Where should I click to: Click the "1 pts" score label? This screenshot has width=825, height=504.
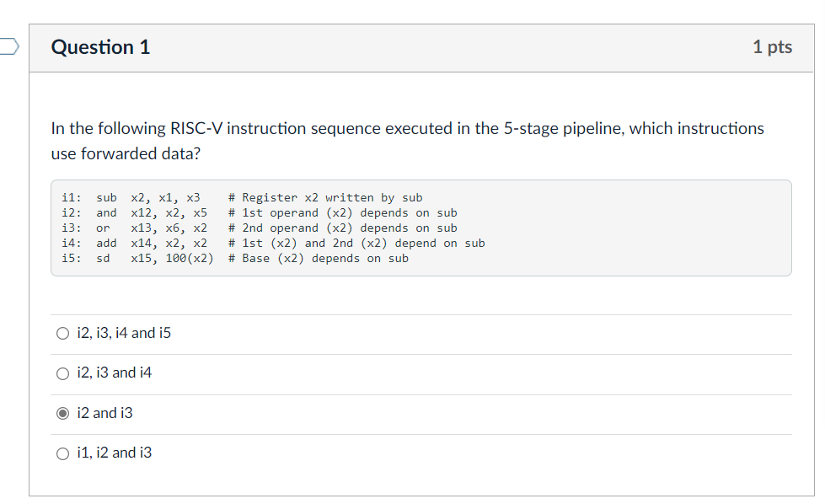coord(772,47)
